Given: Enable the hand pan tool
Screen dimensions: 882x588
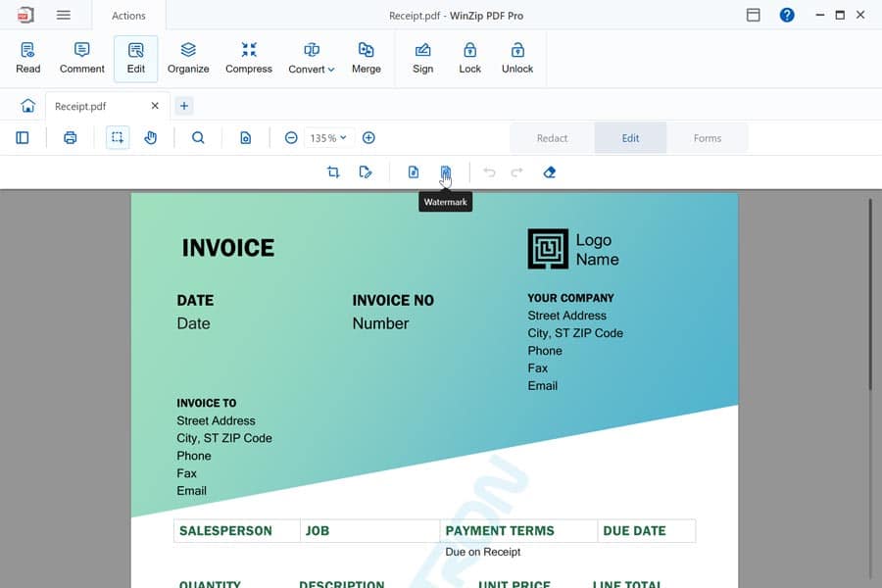Looking at the screenshot, I should click(151, 138).
